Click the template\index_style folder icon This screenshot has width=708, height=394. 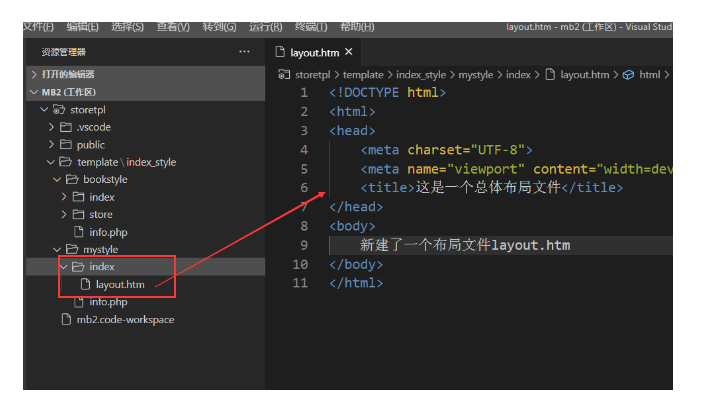(x=65, y=162)
